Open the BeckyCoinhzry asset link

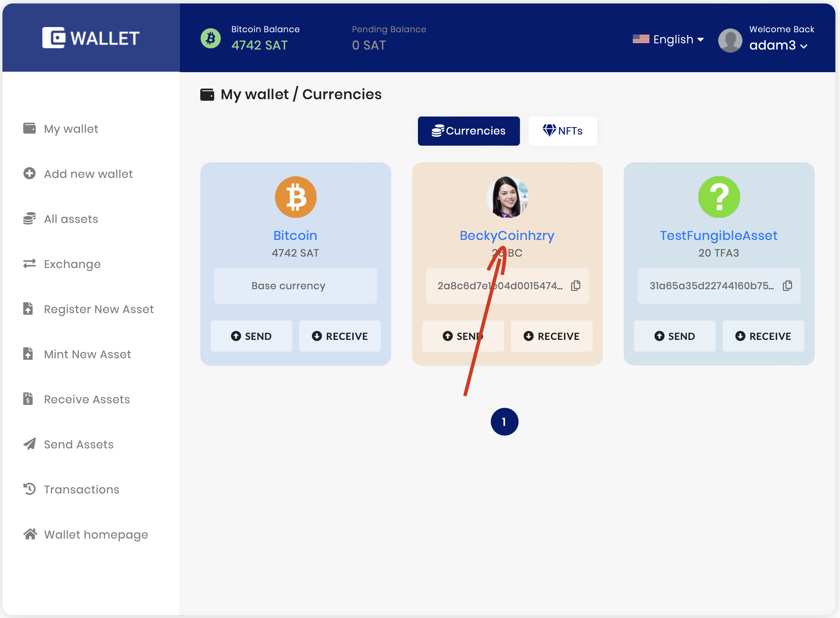507,235
